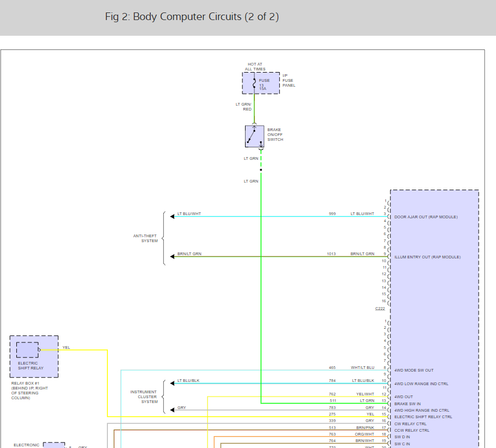
Task: Click the 4WD OUT pin label
Action: coord(404,397)
